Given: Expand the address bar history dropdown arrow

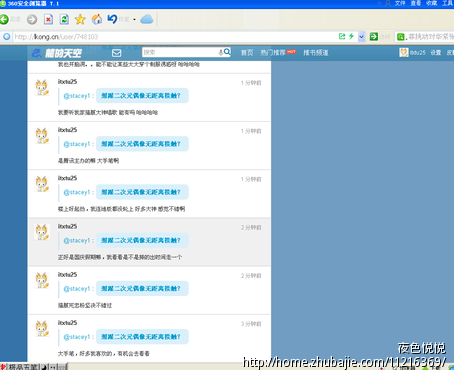Looking at the screenshot, I should tap(361, 37).
